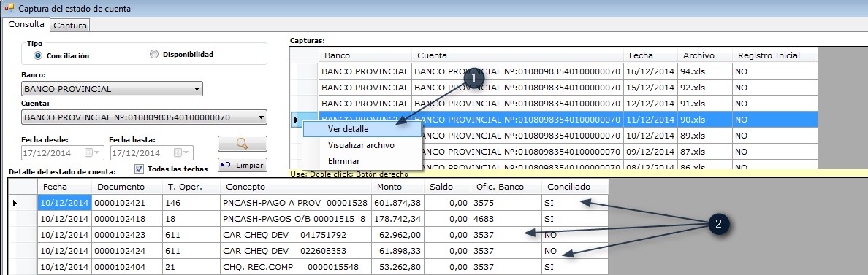Select row marker arrow of Capturas grid
Viewport: 868px width, 275px height.
point(296,120)
